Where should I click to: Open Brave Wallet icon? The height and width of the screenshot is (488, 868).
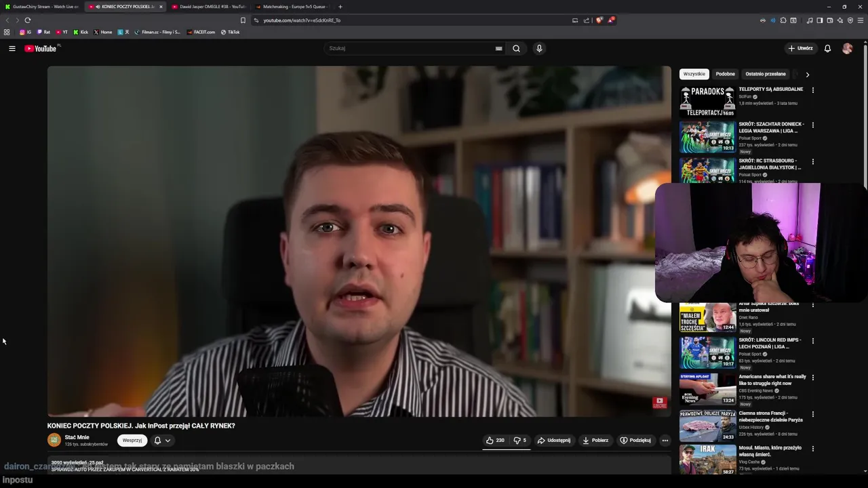(x=830, y=20)
